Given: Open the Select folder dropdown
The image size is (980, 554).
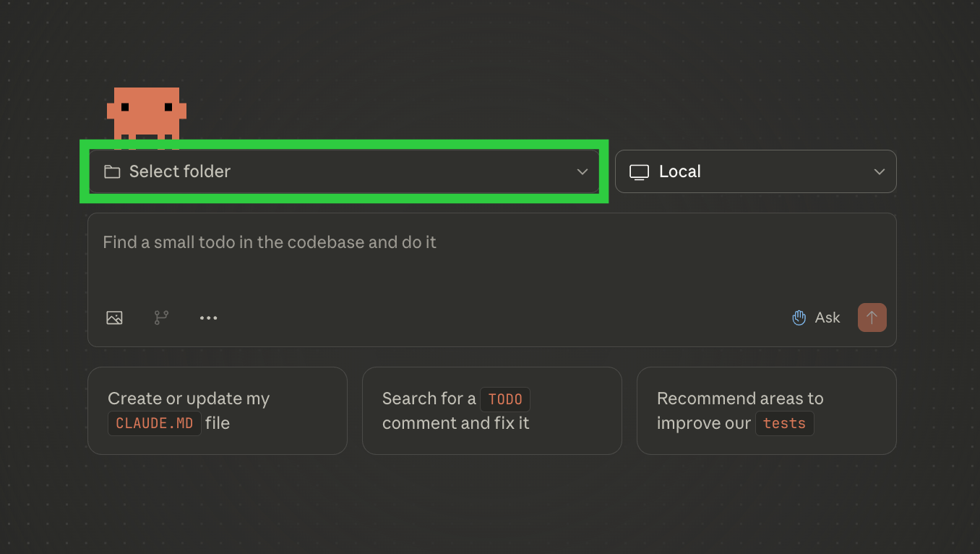Looking at the screenshot, I should (x=343, y=171).
